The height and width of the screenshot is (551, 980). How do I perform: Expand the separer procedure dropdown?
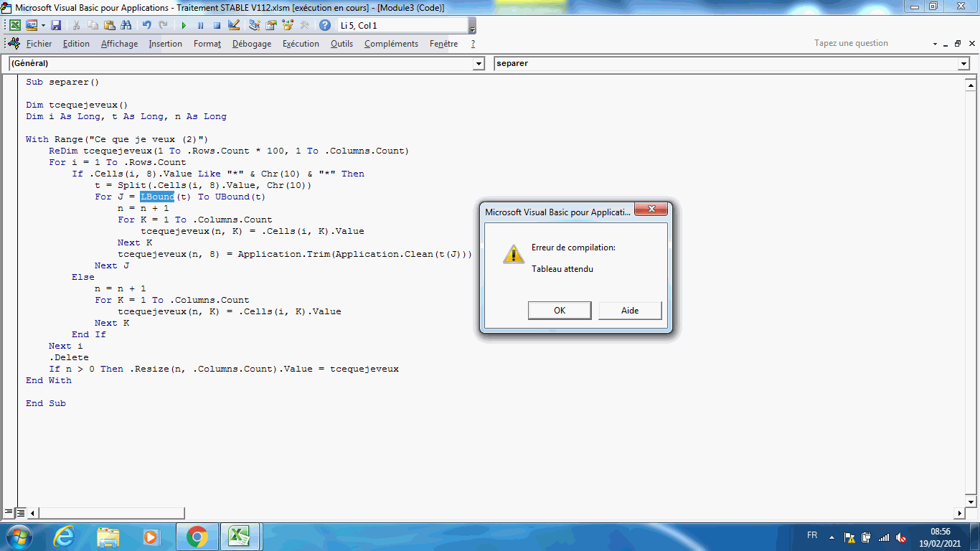[x=963, y=64]
